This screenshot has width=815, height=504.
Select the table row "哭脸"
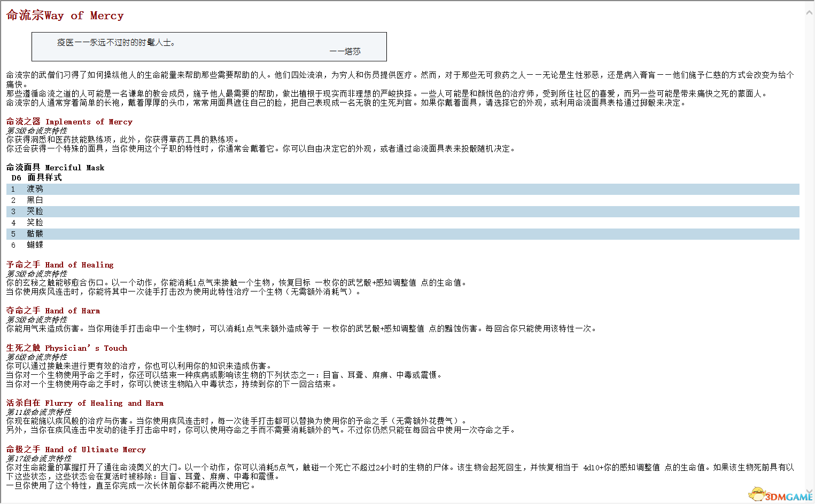click(x=403, y=211)
